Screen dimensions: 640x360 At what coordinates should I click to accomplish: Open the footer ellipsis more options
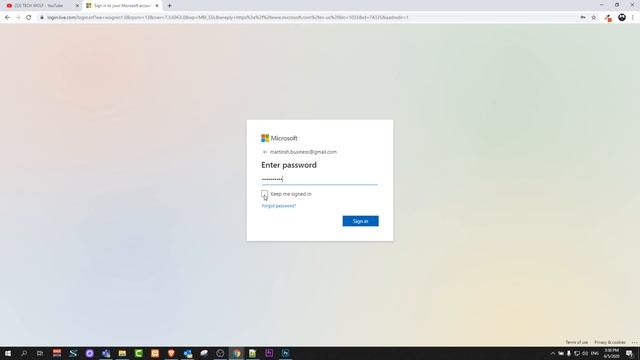click(x=634, y=342)
